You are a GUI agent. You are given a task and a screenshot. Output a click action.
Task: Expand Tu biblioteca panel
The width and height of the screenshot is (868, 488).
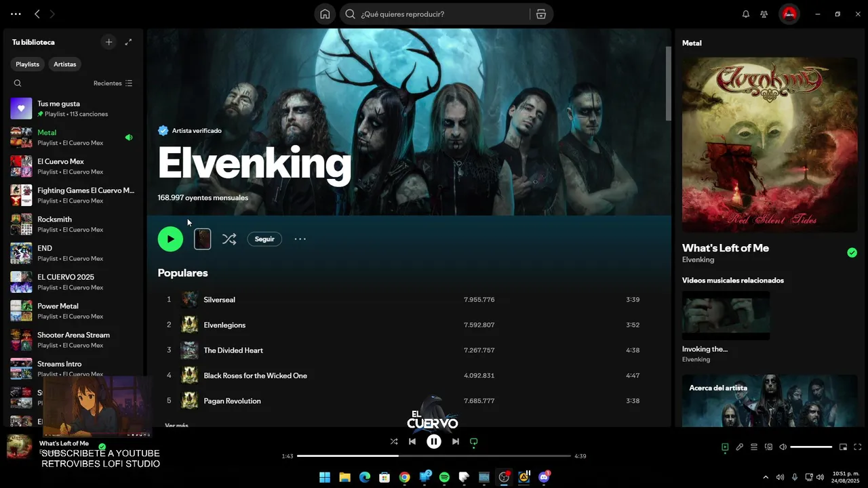point(128,42)
